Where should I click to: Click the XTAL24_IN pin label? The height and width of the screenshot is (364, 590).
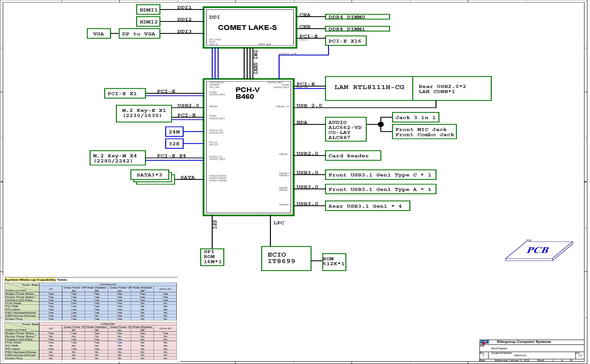coord(216,130)
